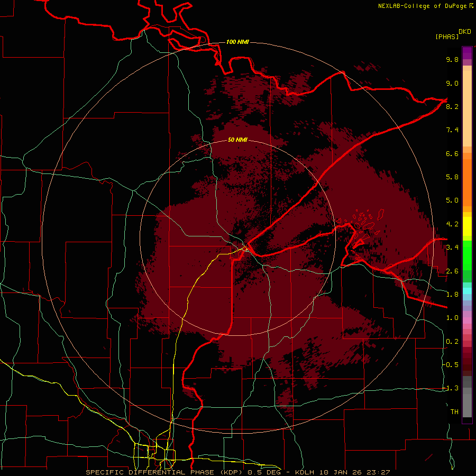Click the 8.2 value on the color scale

(x=452, y=106)
